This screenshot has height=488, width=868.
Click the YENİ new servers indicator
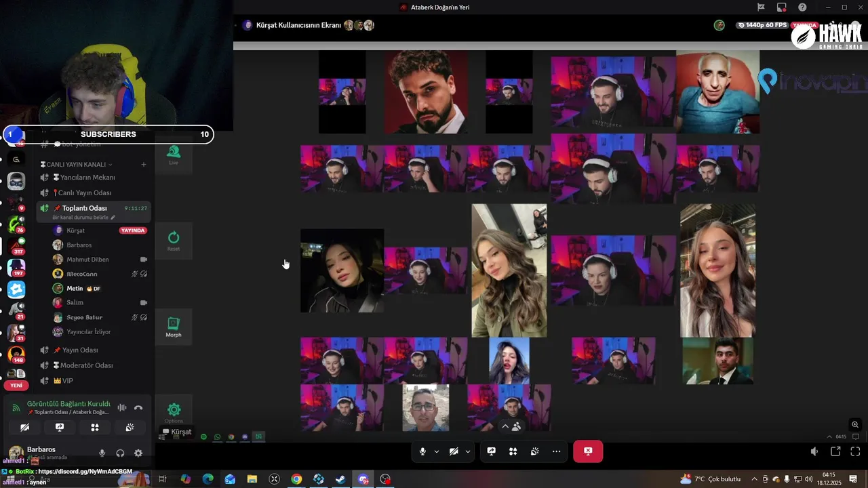tap(16, 385)
